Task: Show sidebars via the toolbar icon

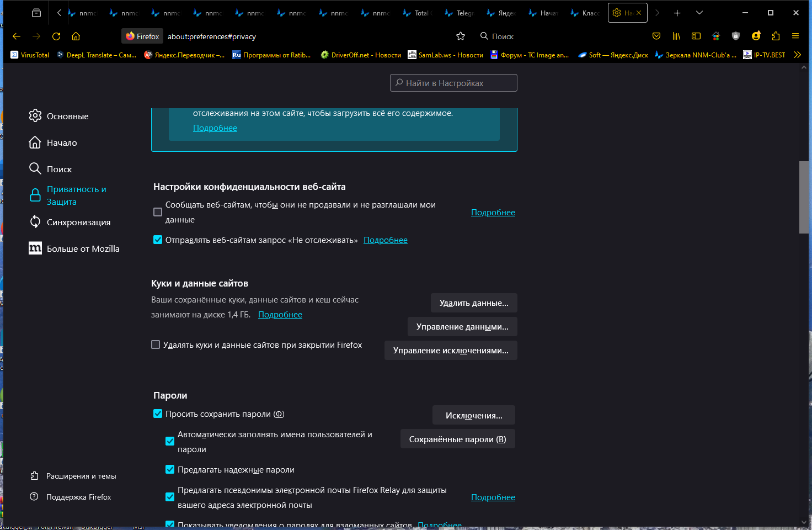Action: click(696, 36)
